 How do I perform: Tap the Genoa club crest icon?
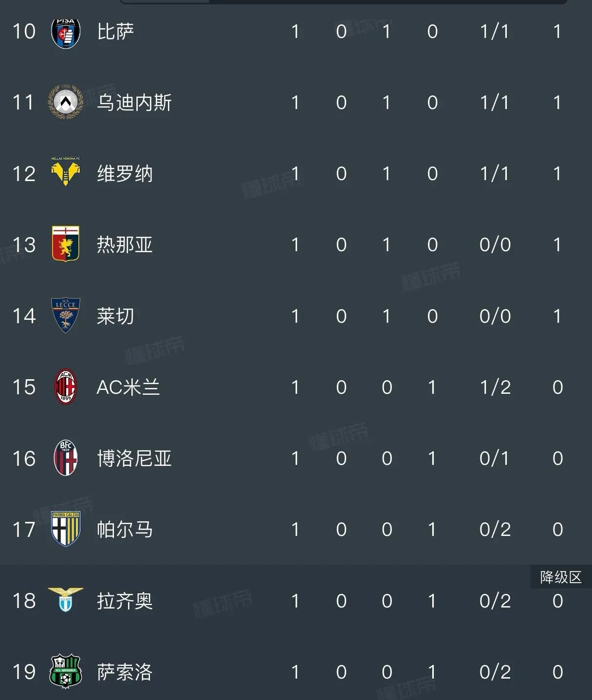tap(66, 244)
